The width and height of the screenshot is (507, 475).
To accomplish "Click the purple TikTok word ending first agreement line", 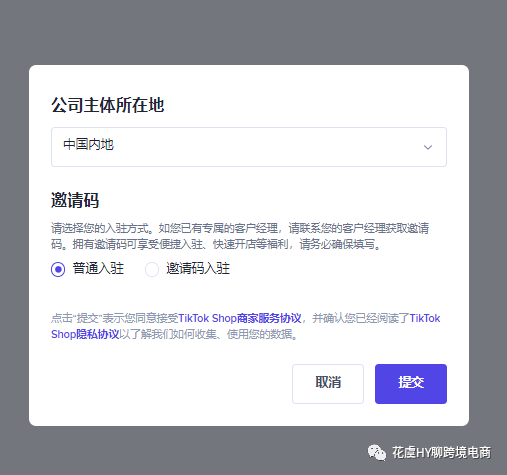I will click(425, 318).
